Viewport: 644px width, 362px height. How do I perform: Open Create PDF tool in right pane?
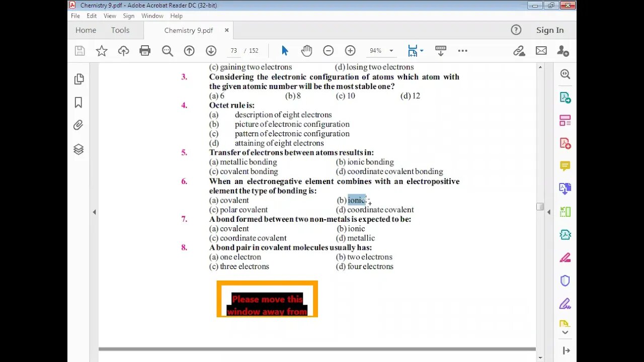(x=565, y=143)
